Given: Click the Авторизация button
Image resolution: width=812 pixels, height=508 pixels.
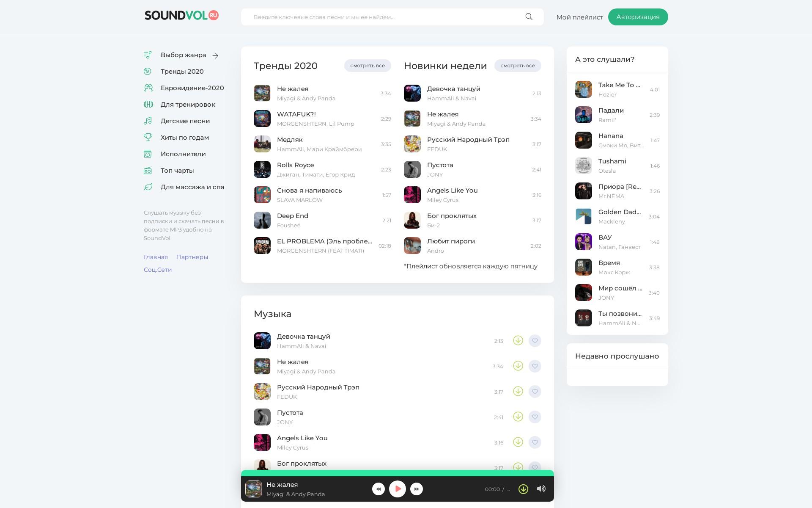Looking at the screenshot, I should click(x=638, y=17).
